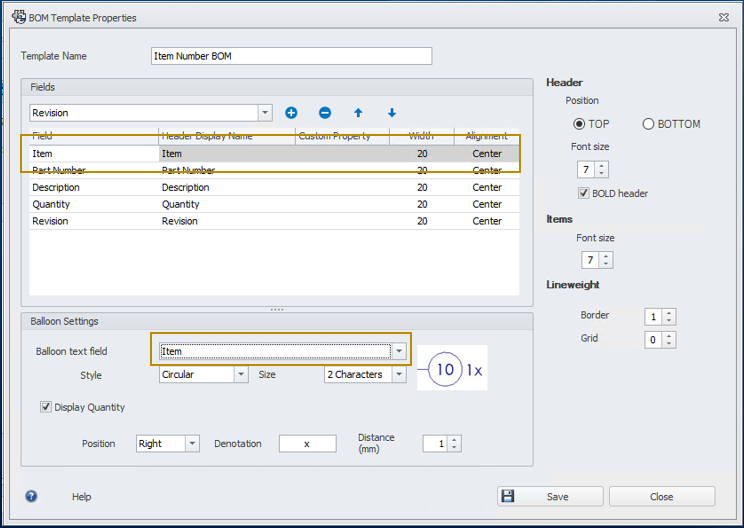Image resolution: width=744 pixels, height=528 pixels.
Task: Click the remove field minus icon
Action: [x=325, y=112]
